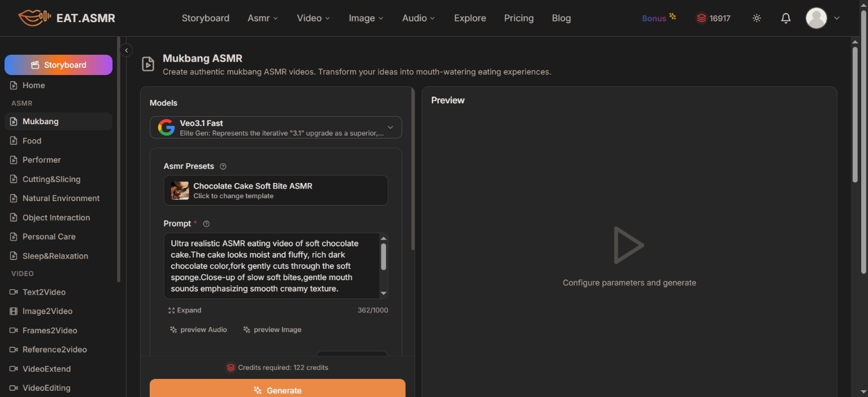Click the preview Image button
868x397 pixels.
272,330
